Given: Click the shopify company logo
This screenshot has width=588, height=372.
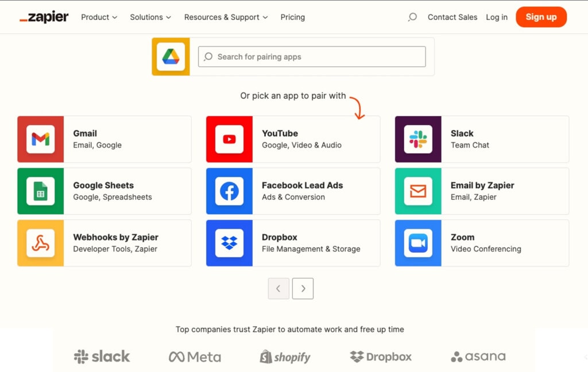Looking at the screenshot, I should 285,356.
